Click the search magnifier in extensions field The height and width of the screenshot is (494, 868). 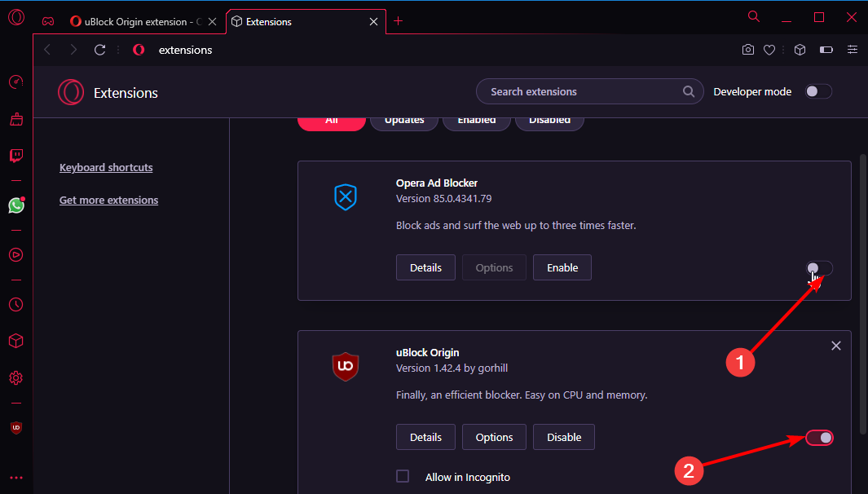pyautogui.click(x=689, y=91)
